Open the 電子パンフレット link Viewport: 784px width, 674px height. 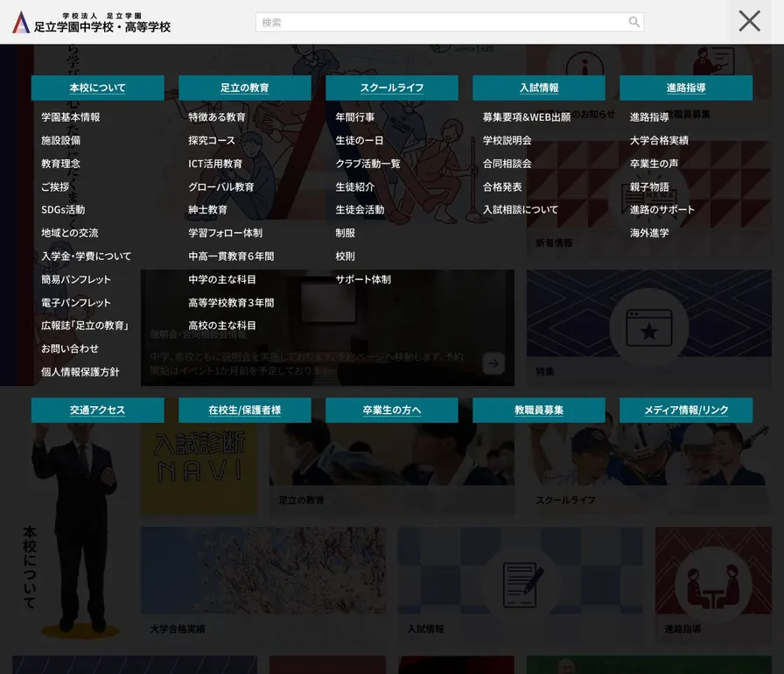pos(75,303)
